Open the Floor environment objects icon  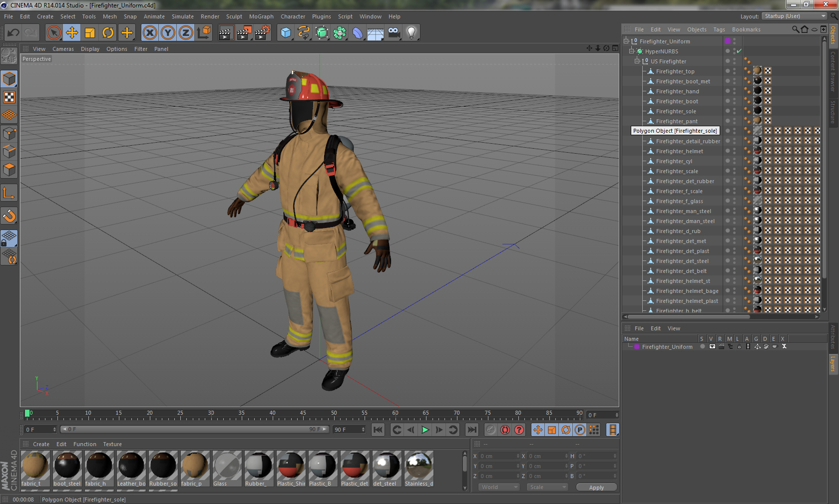tap(376, 33)
